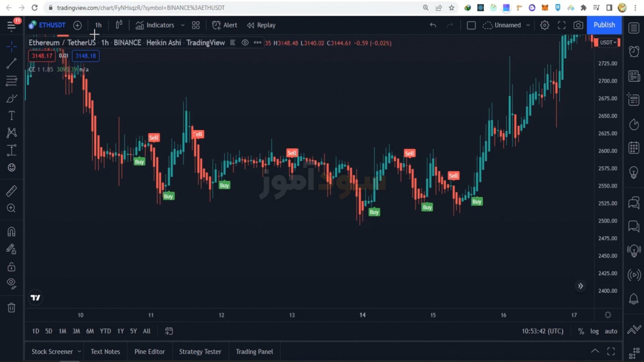Open the news panel icon
The image size is (644, 362).
click(634, 76)
